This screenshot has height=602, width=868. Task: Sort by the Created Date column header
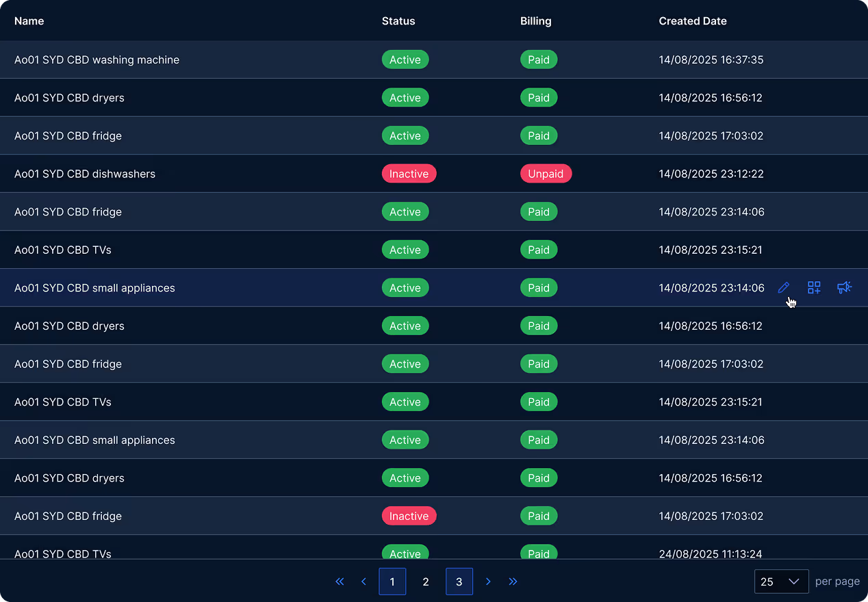tap(693, 21)
